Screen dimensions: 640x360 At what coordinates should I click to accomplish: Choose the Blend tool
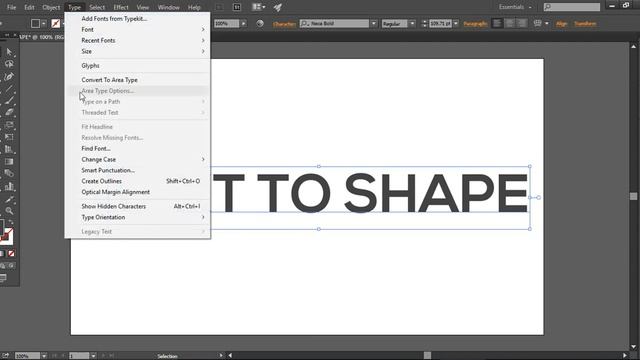pyautogui.click(x=9, y=174)
